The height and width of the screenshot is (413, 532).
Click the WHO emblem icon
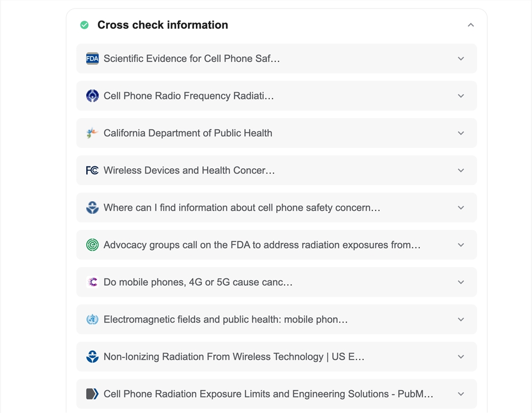click(92, 319)
